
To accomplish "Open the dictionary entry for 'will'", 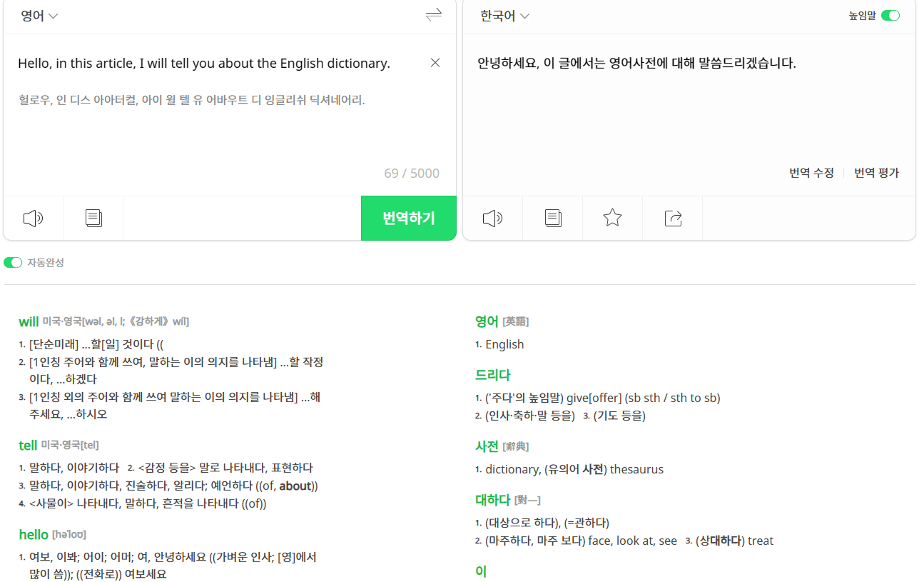I will point(29,321).
